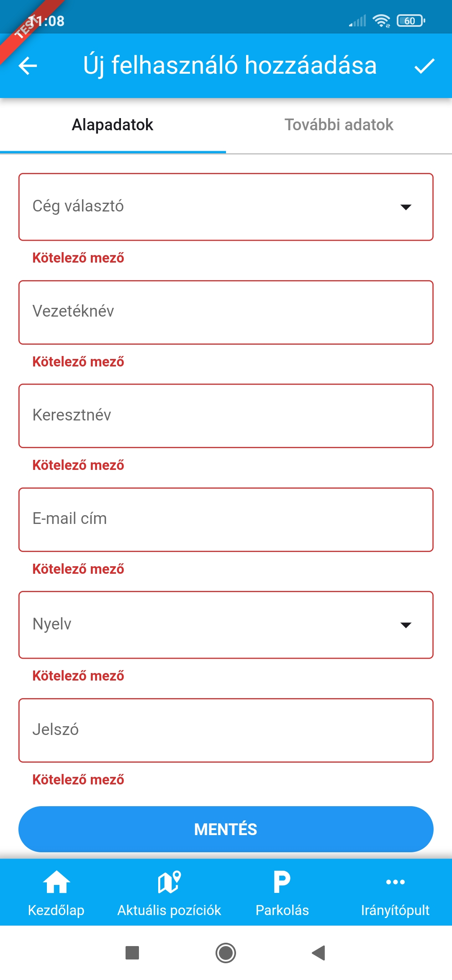The width and height of the screenshot is (452, 980).
Task: Open Kezdőlap home icon
Action: (x=56, y=882)
